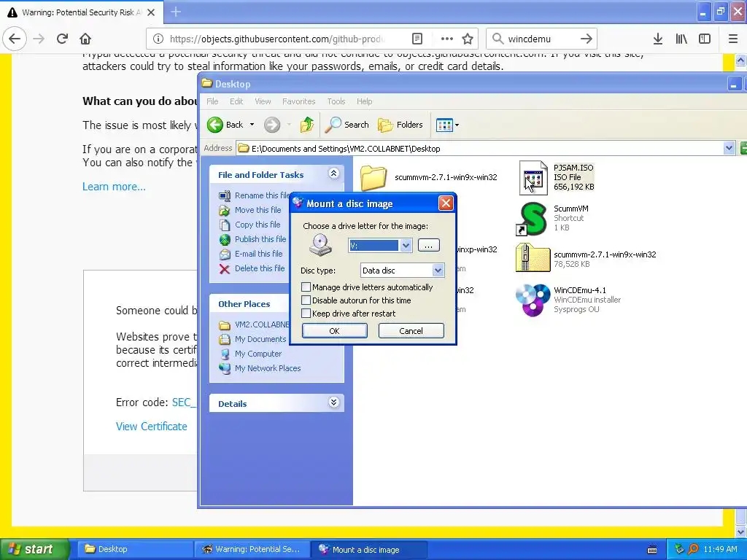Screen dimensions: 747x560
Task: Confirm mount with OK button
Action: [x=334, y=331]
